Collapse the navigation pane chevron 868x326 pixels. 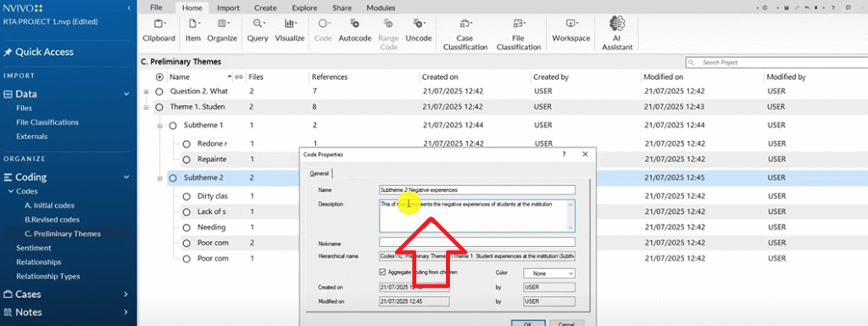(129, 8)
